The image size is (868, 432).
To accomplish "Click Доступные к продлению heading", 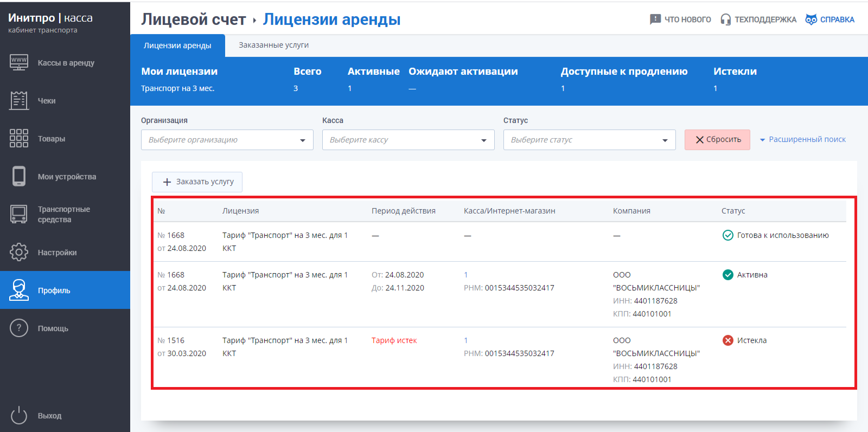I will [x=624, y=72].
